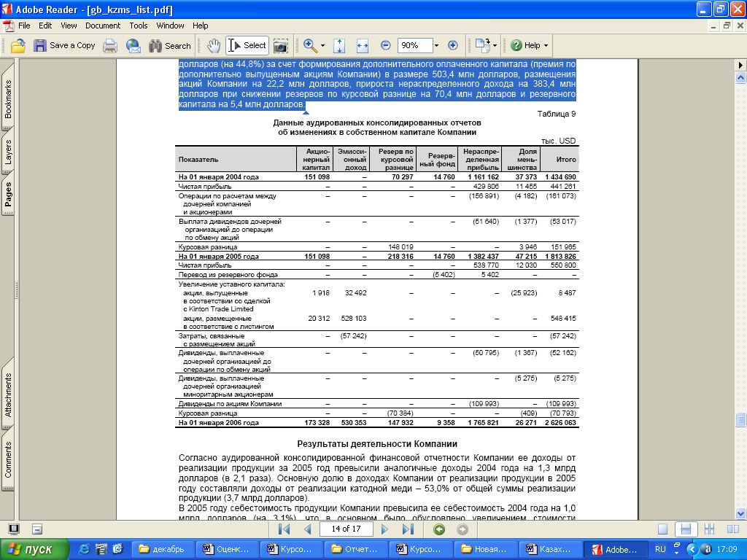Switch to Facing pages layout
The height and width of the screenshot is (560, 747).
tap(732, 529)
